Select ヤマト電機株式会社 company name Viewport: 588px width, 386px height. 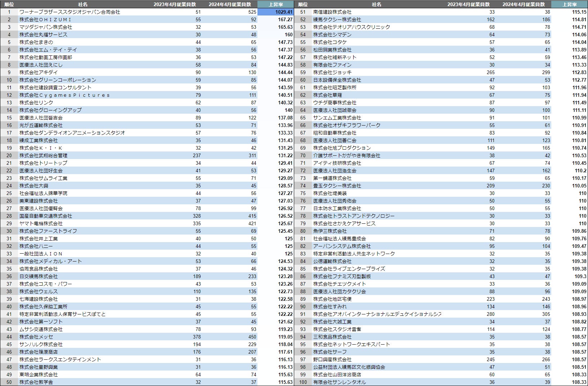[x=41, y=223]
